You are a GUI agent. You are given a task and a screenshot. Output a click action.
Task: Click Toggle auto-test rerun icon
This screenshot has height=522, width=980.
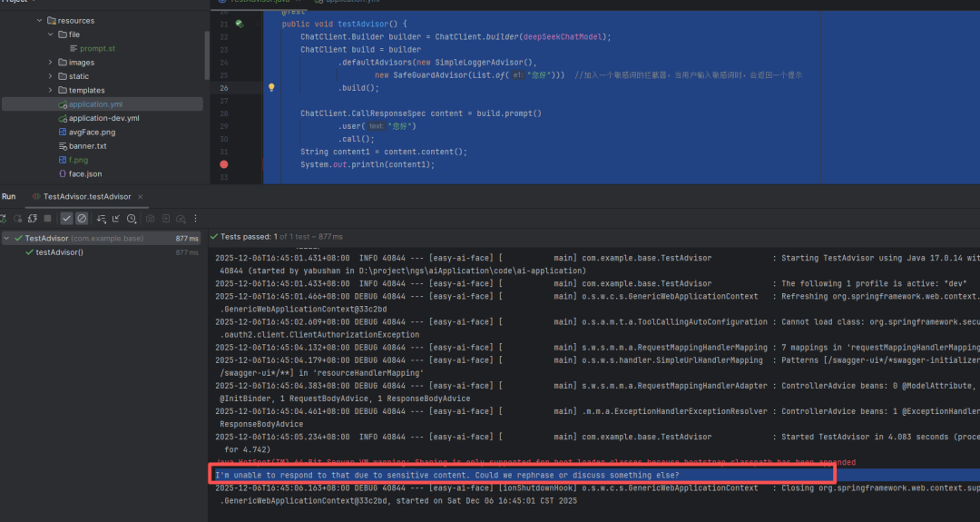click(x=32, y=219)
